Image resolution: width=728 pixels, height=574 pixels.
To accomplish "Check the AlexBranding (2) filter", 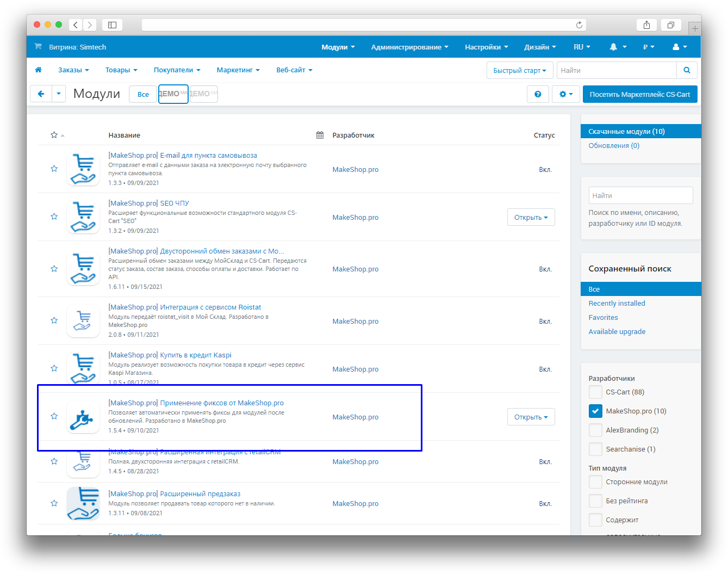I will point(596,430).
